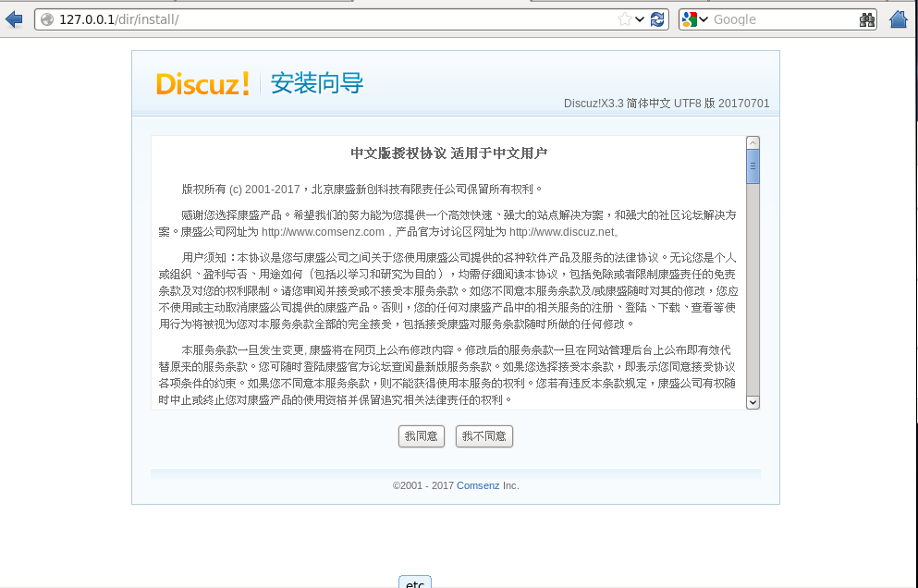Open the search engine selector dropdown arrow

(704, 19)
